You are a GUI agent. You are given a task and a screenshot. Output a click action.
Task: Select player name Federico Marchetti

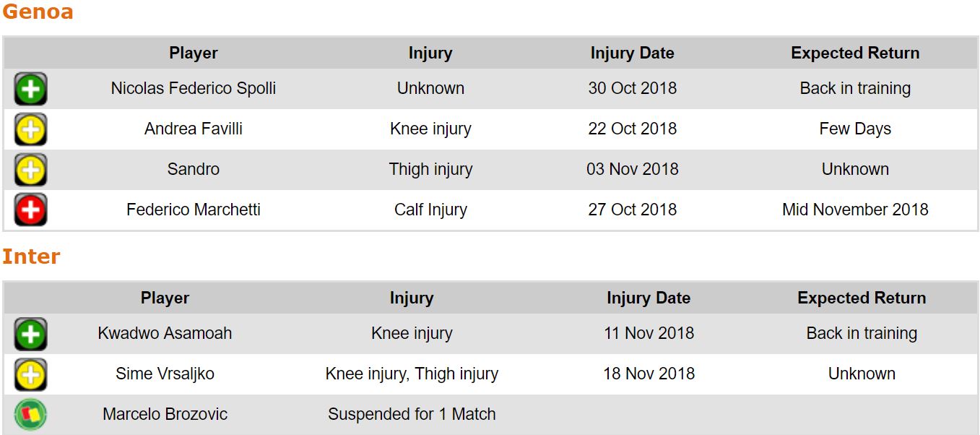click(194, 210)
